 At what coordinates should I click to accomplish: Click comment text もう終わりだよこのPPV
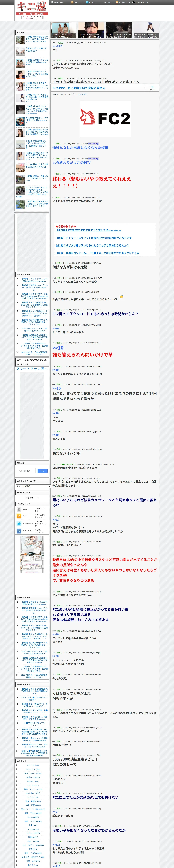[x=71, y=163]
